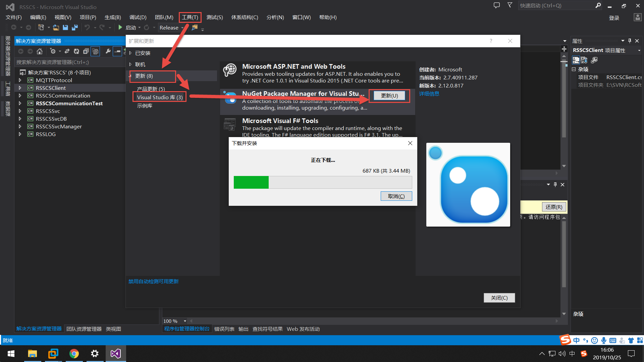Pin the Properties window

(x=630, y=41)
